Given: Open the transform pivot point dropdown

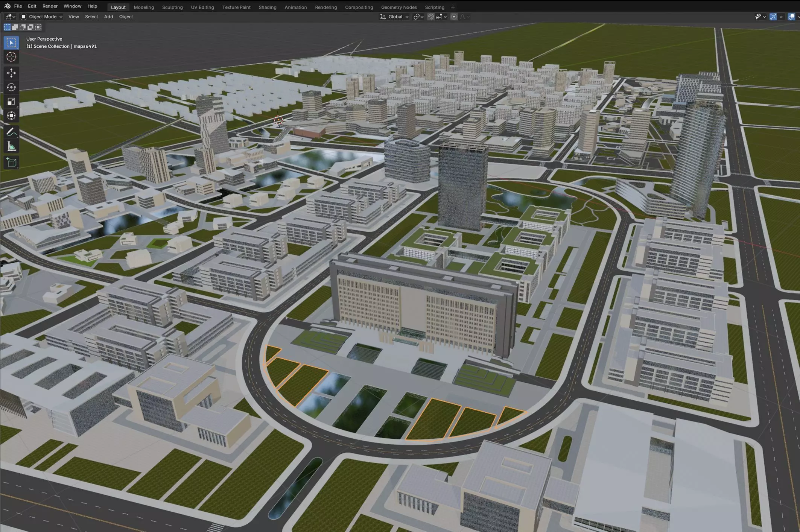Looking at the screenshot, I should 418,17.
